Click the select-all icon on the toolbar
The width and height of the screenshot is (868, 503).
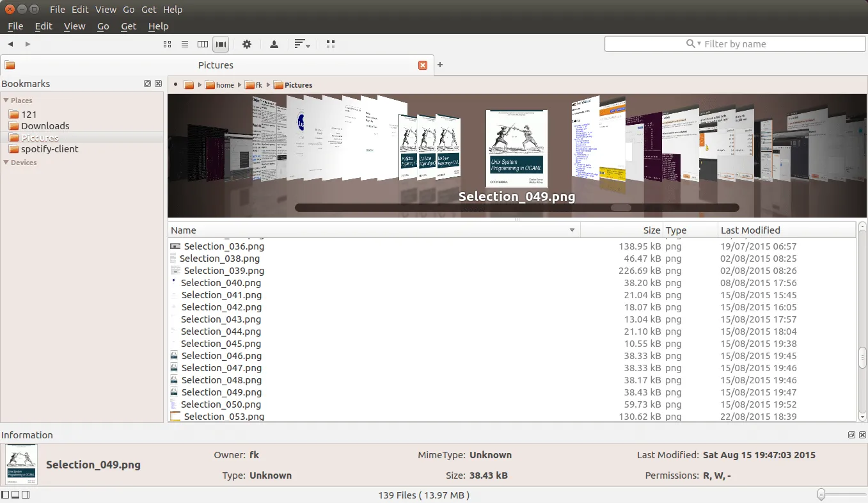(331, 44)
